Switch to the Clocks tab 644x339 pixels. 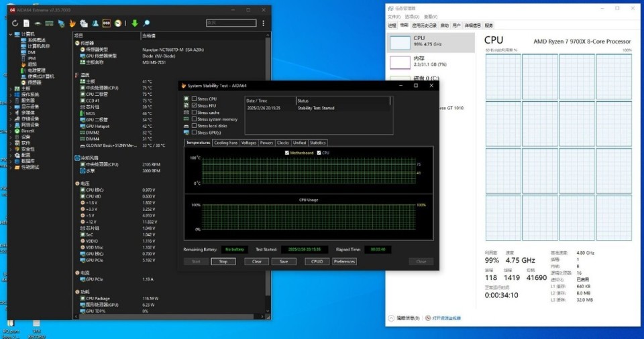[x=283, y=143]
